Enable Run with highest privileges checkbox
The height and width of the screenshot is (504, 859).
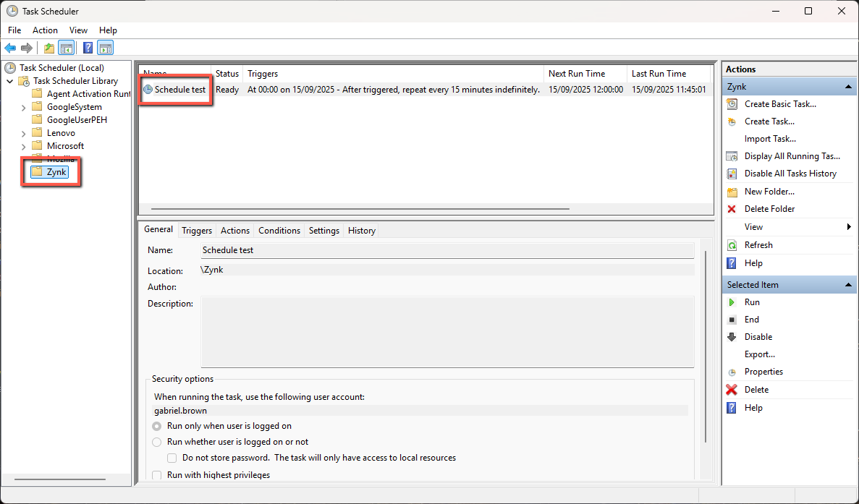(x=157, y=475)
